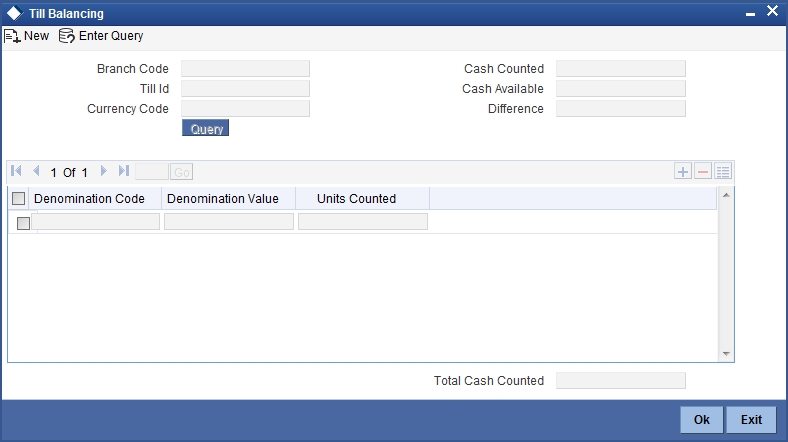788x442 pixels.
Task: Go to previous page of records
Action: coord(36,171)
